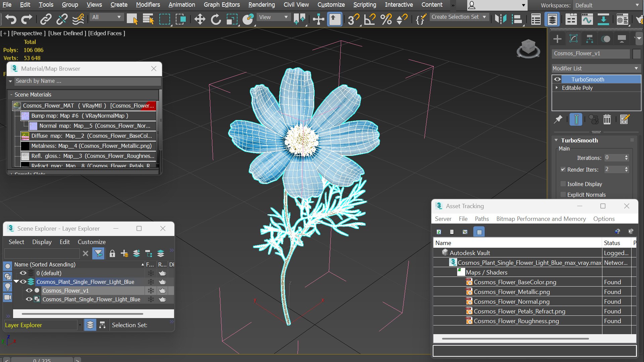The height and width of the screenshot is (362, 644).
Task: Select the Unlink Selection tool icon
Action: coord(62,19)
